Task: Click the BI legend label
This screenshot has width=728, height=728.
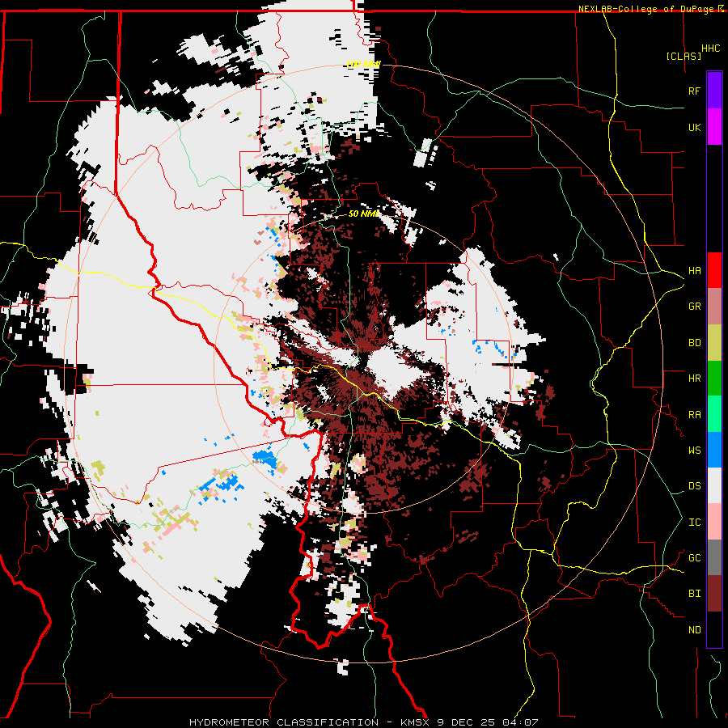Action: [694, 594]
